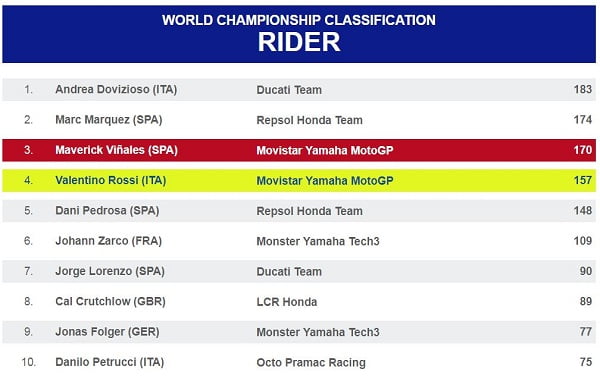Click the RIDER header title
This screenshot has width=600, height=376.
pyautogui.click(x=299, y=42)
